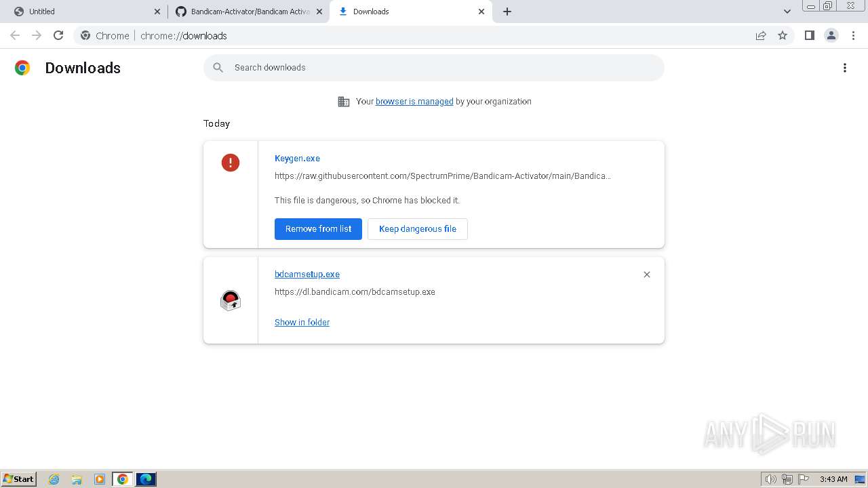Open the profile avatar button

pos(831,35)
